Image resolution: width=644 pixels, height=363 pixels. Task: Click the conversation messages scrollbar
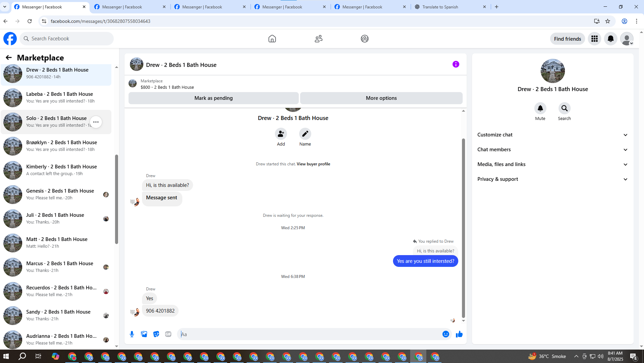[463, 228]
